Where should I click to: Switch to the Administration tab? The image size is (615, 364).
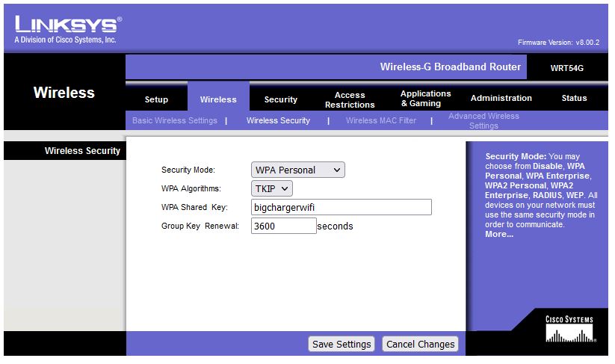[501, 98]
